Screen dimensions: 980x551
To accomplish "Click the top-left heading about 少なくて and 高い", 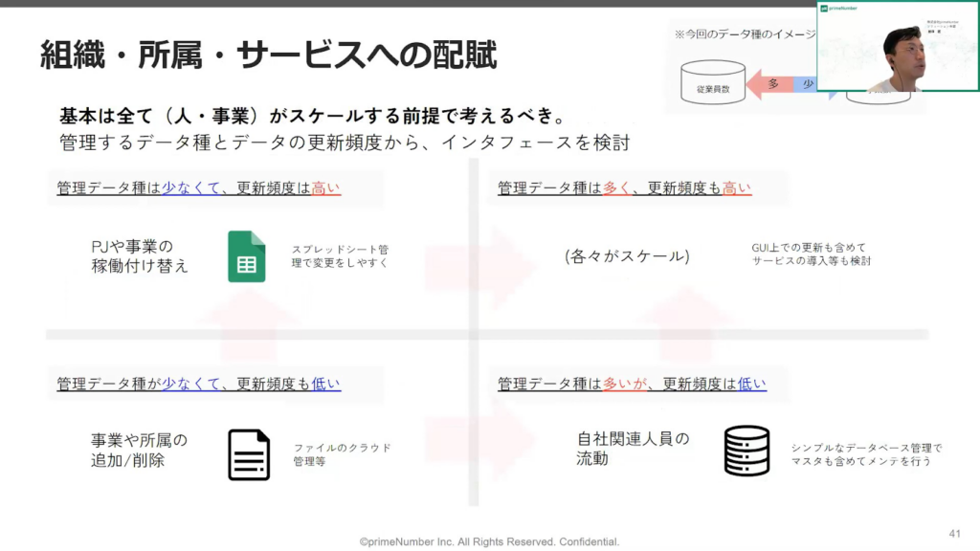I will [x=199, y=188].
